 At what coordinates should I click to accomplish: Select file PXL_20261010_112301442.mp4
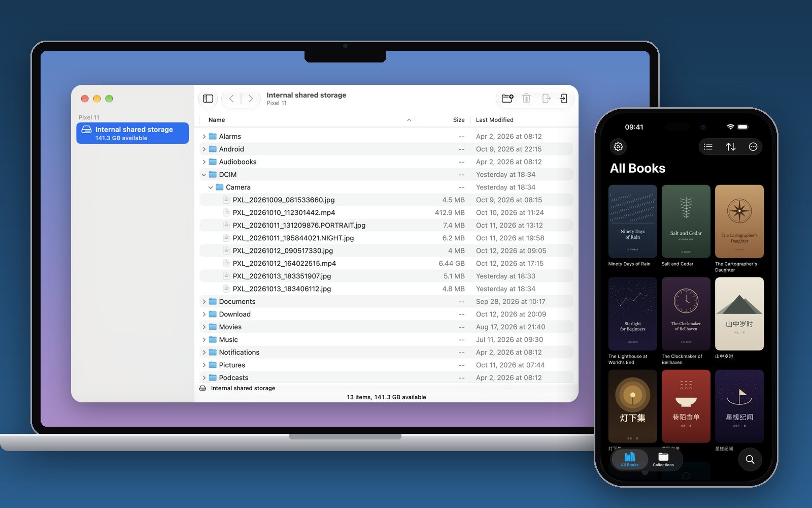tap(386, 213)
